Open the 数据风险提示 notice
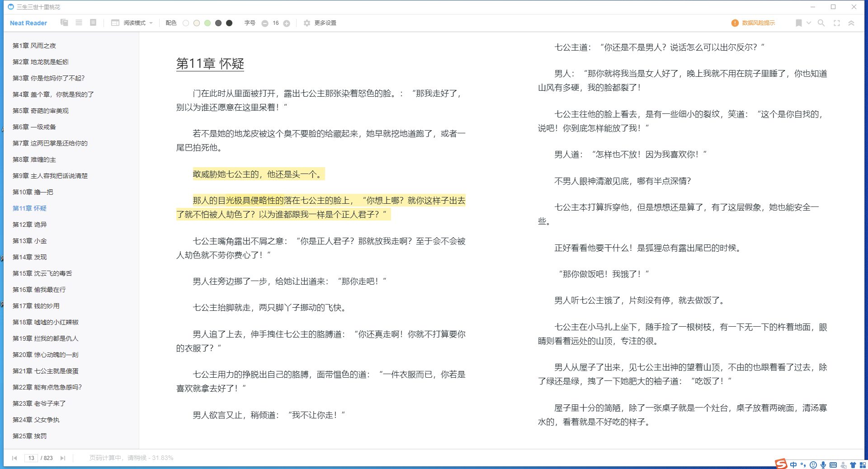The image size is (868, 469). [758, 23]
